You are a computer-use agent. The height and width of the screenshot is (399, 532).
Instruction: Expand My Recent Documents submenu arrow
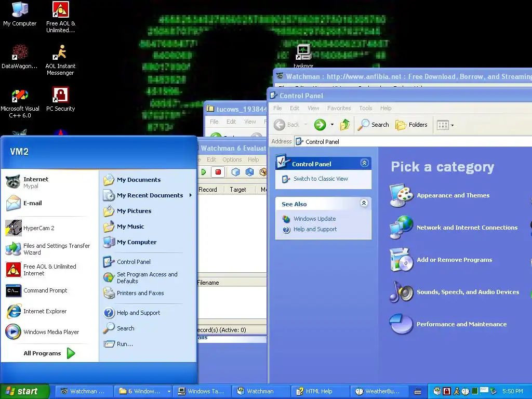click(x=191, y=195)
